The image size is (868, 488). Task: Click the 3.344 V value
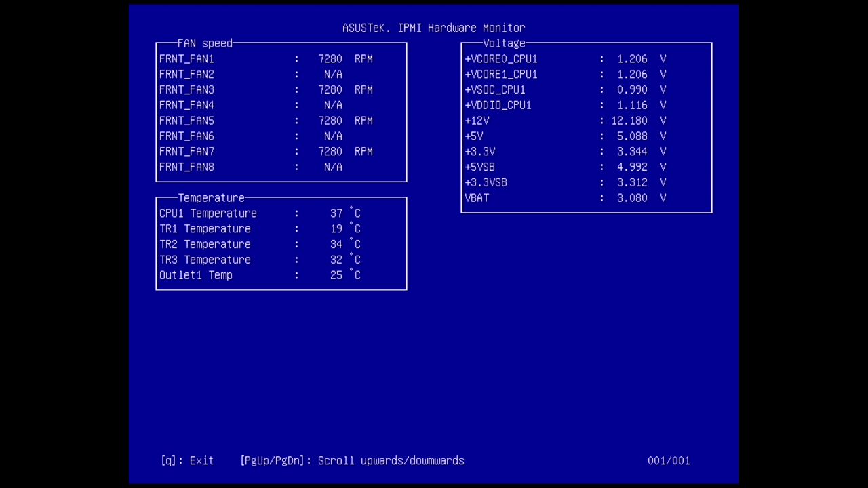[642, 152]
